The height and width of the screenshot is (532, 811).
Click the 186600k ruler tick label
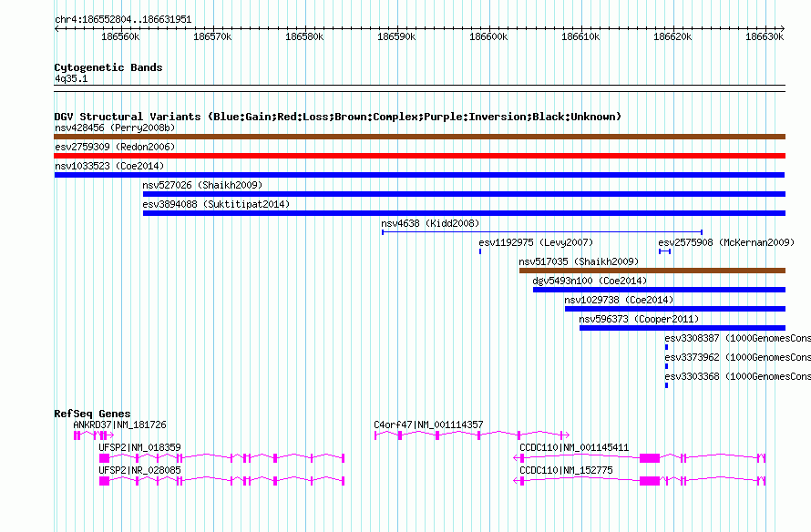coord(488,36)
